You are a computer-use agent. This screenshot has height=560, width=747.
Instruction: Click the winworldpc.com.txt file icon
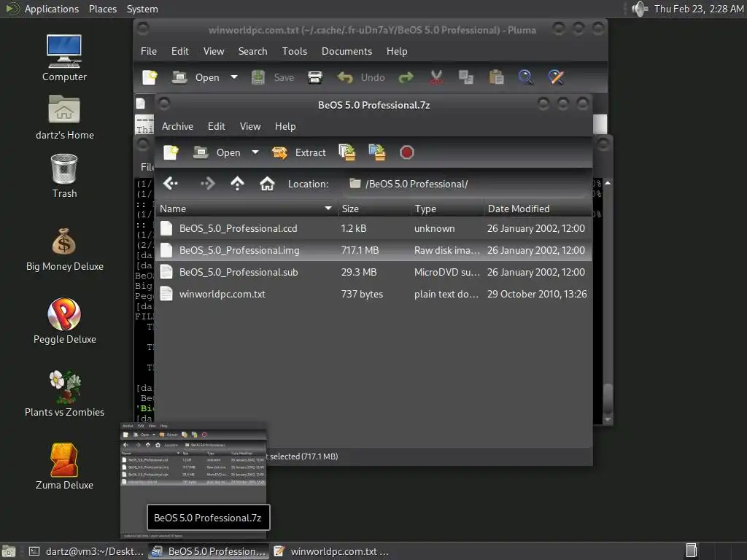click(166, 295)
